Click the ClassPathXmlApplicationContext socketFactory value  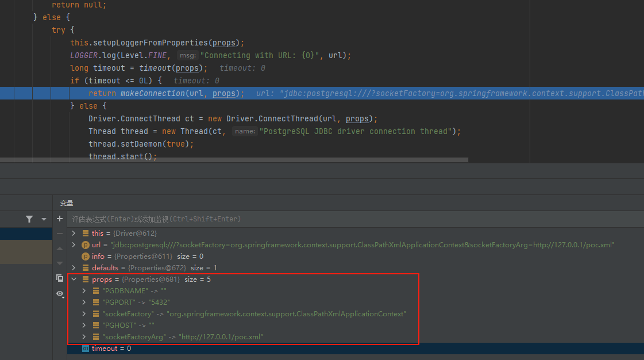(286, 313)
